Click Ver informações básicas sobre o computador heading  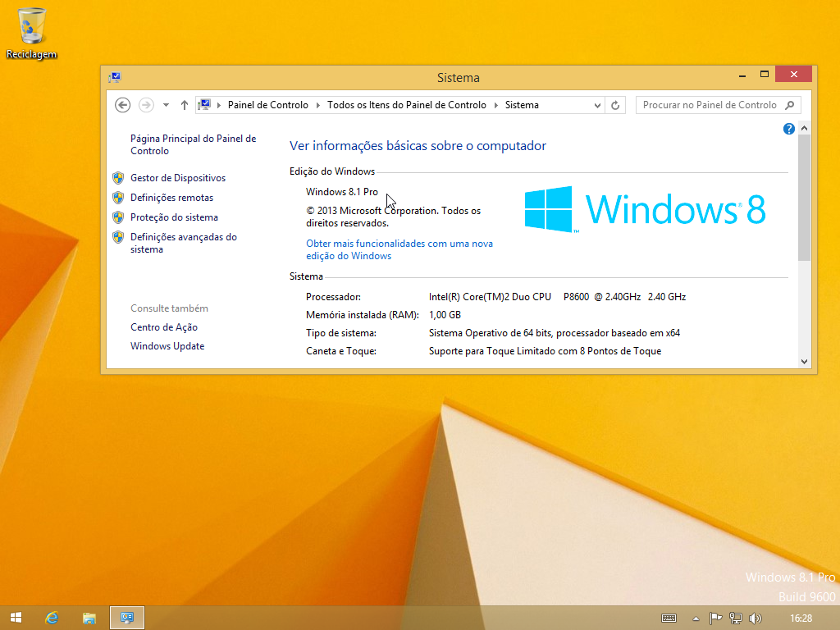(418, 146)
